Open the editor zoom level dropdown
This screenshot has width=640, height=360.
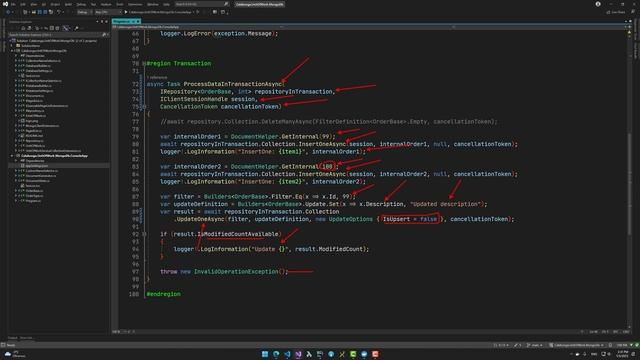116,331
